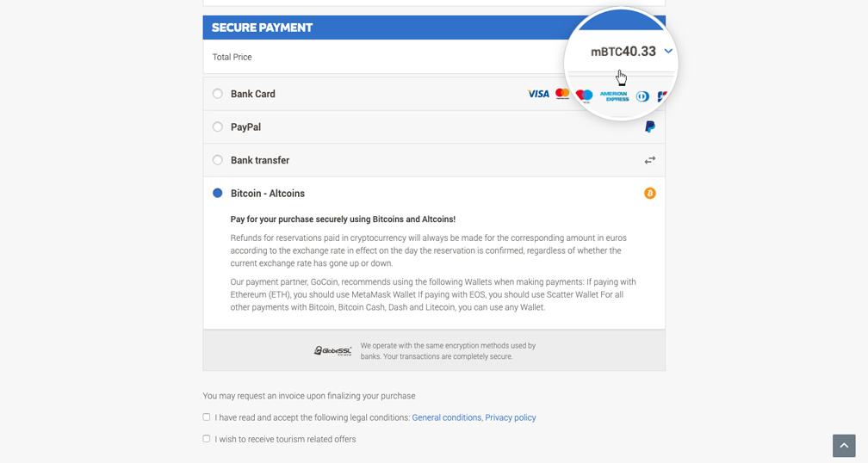Open the General conditions link
The height and width of the screenshot is (463, 868).
click(446, 417)
